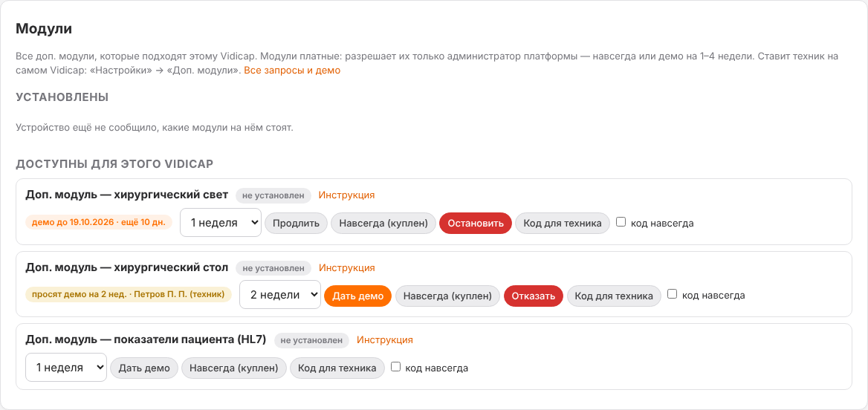868x410 pixels.
Task: Click the «УСТАНОВЛЕНЫ» section heading
Action: pos(62,97)
